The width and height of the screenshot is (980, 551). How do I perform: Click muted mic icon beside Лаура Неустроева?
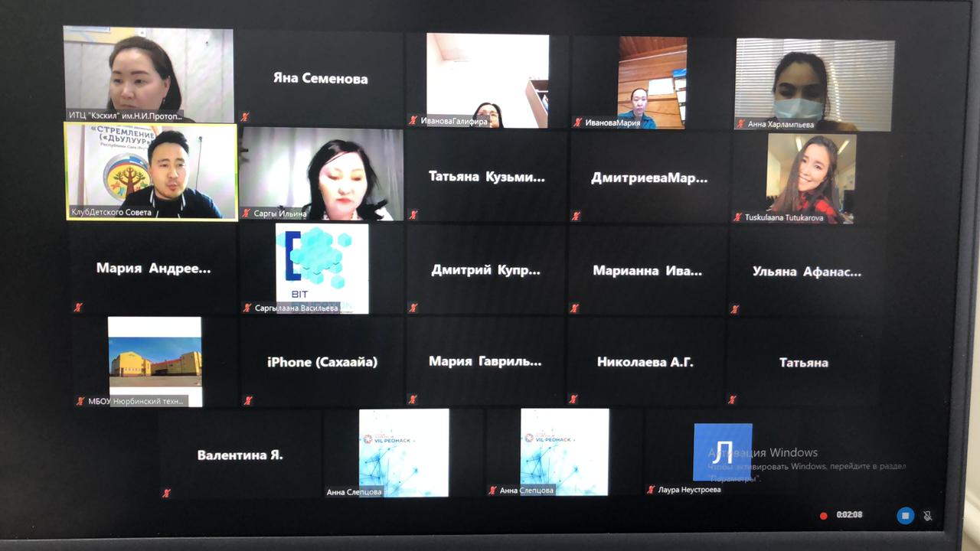651,490
